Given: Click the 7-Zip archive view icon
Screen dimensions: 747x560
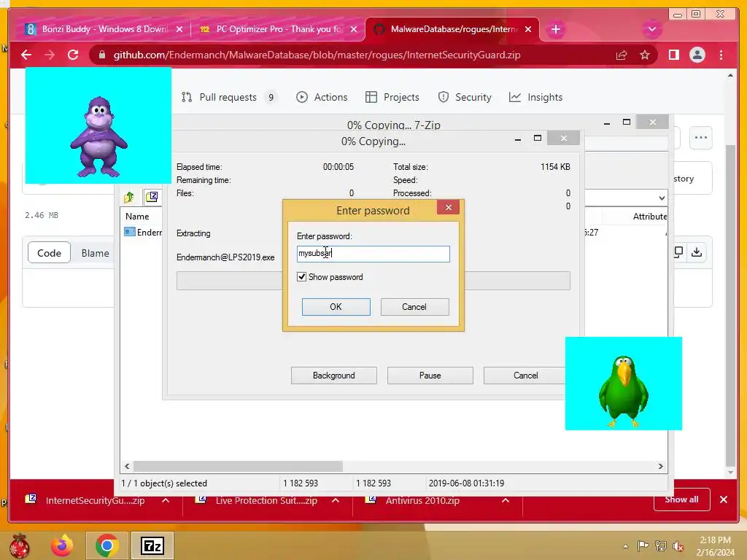Looking at the screenshot, I should click(152, 196).
